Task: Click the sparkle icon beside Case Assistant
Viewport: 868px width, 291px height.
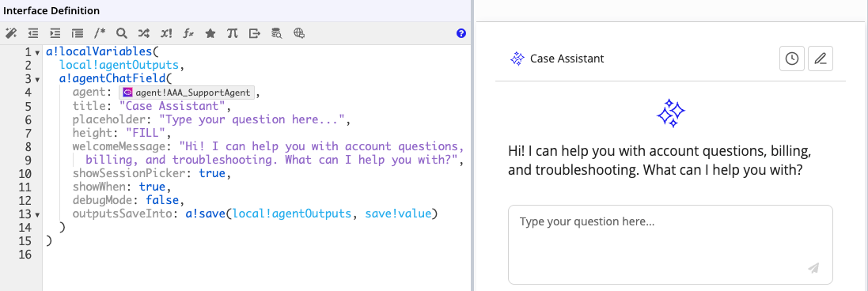Action: [517, 59]
